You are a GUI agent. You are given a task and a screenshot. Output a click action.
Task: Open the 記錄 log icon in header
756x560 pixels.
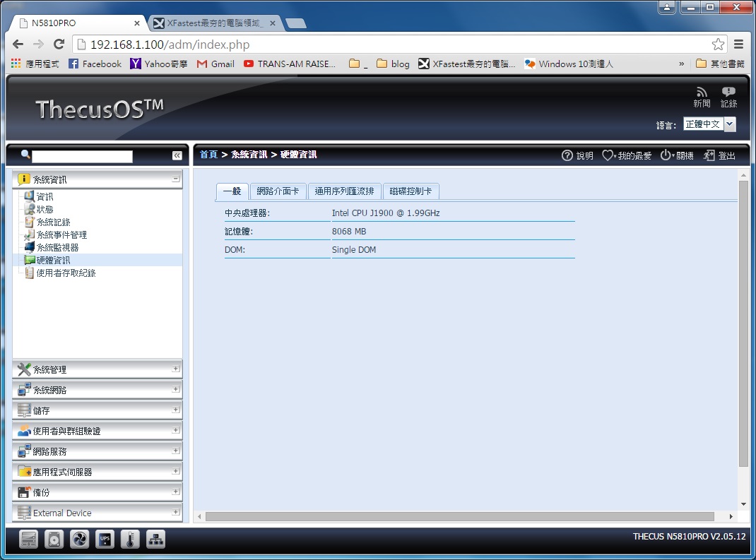pyautogui.click(x=728, y=97)
